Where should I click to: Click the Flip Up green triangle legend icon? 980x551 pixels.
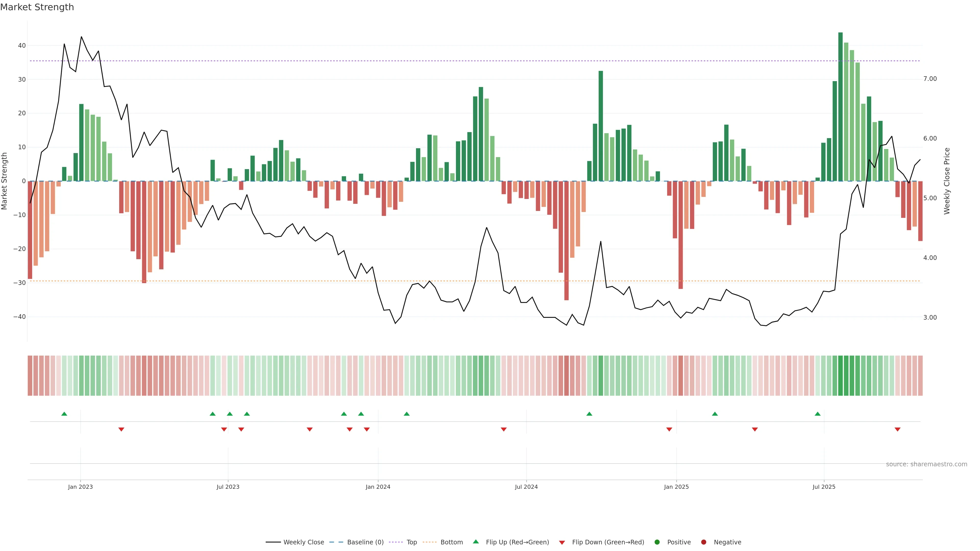[475, 542]
